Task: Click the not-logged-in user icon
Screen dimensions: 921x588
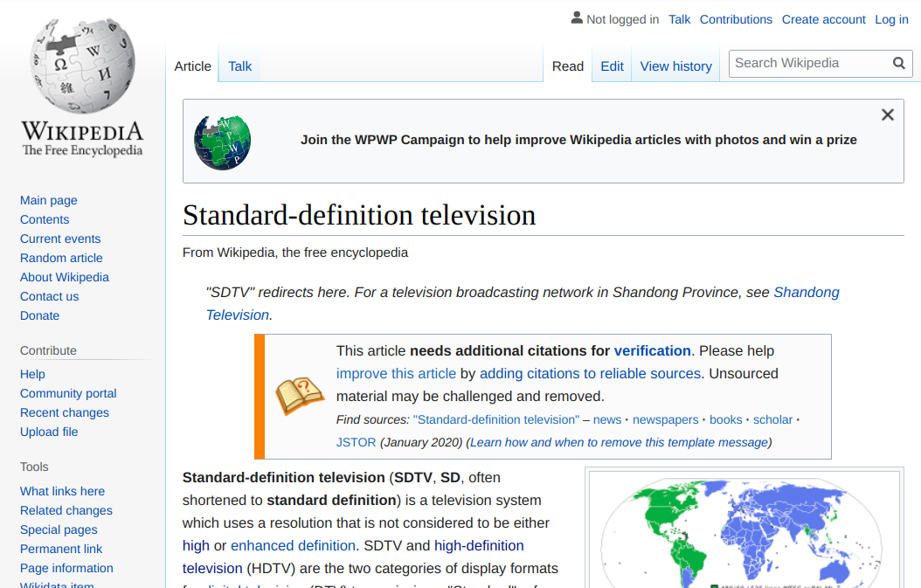Action: click(x=577, y=18)
